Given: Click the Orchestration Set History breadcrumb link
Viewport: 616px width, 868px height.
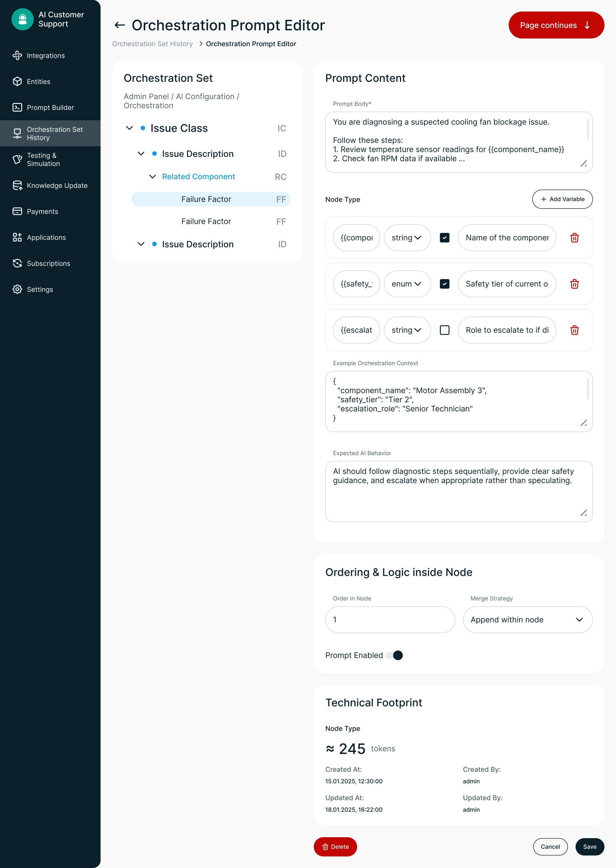Looking at the screenshot, I should coord(152,44).
